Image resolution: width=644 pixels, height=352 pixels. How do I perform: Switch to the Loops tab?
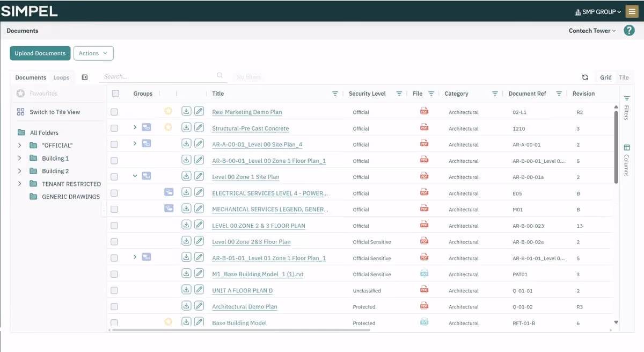point(61,77)
